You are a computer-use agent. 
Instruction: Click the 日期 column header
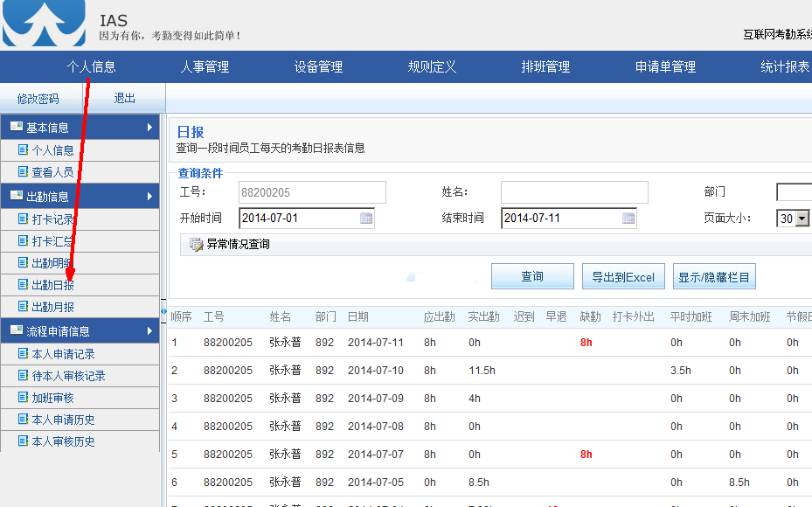click(x=357, y=317)
